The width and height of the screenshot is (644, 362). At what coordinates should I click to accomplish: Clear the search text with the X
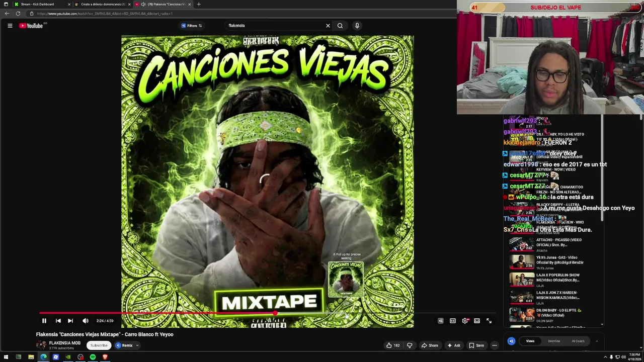coord(328,26)
